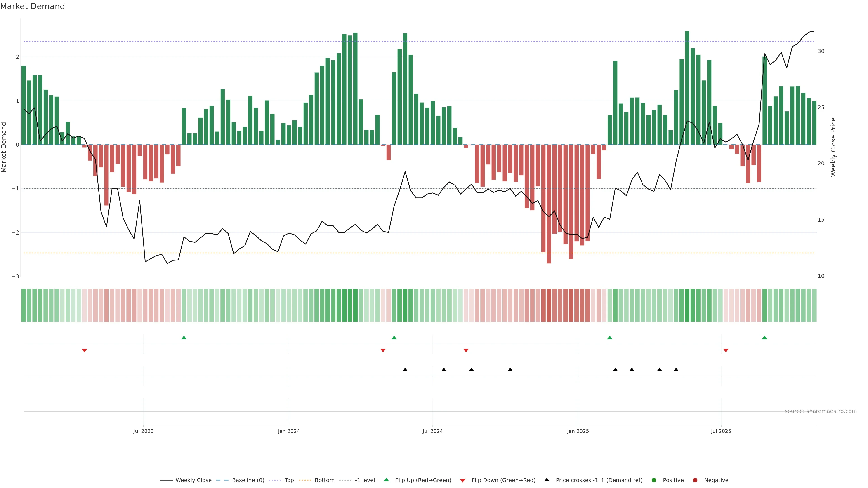868x488 pixels.
Task: Click the Jul 2024 axis label
Action: tap(433, 431)
